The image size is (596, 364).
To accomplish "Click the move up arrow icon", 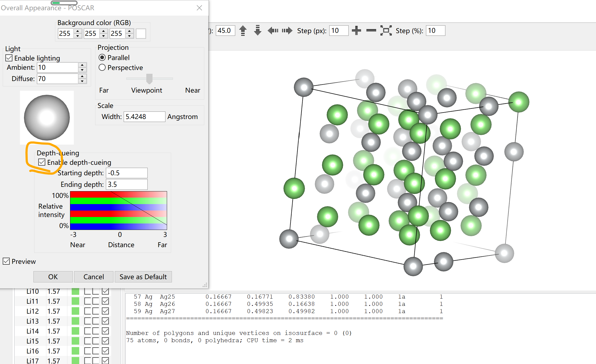I will pyautogui.click(x=243, y=30).
